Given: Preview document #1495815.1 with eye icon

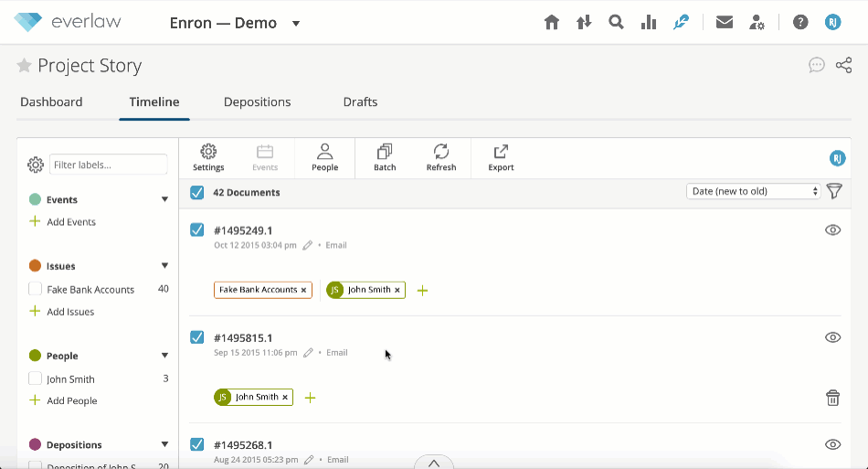Looking at the screenshot, I should tap(832, 337).
